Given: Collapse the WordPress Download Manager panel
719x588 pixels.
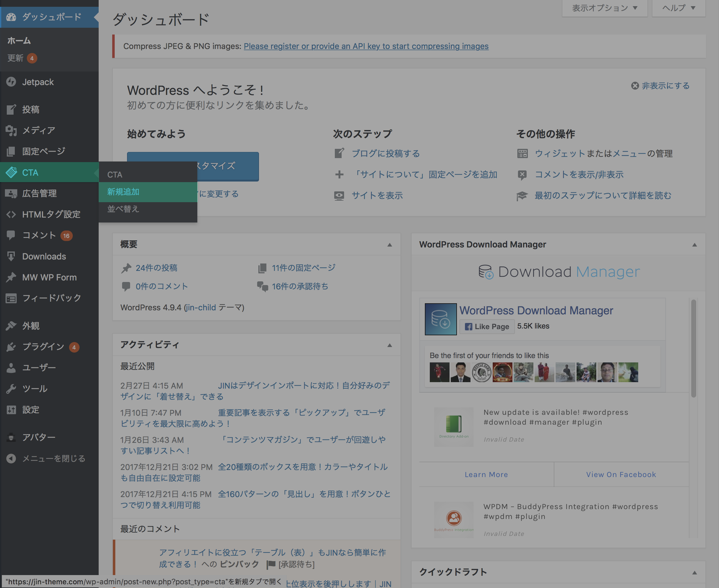Looking at the screenshot, I should [x=695, y=245].
